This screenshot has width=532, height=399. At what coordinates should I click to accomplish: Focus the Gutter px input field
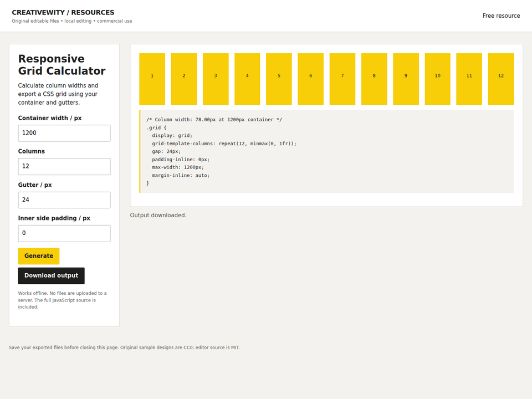pyautogui.click(x=64, y=200)
